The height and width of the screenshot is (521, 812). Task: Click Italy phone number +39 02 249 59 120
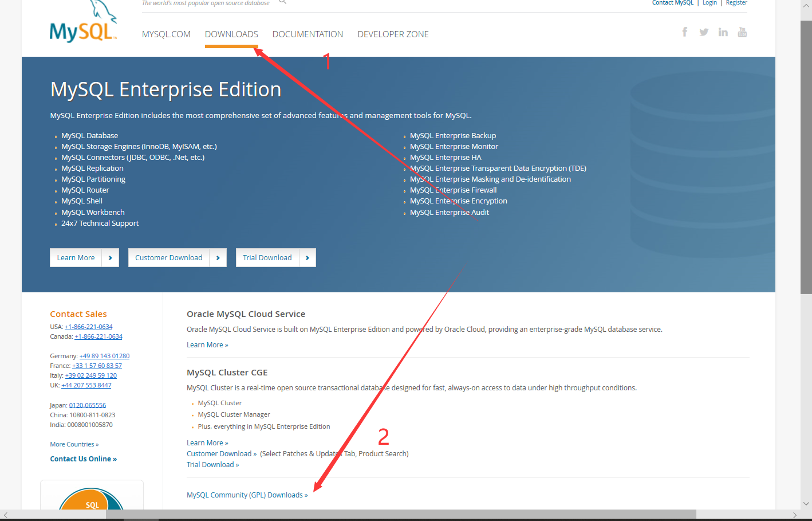click(x=91, y=375)
